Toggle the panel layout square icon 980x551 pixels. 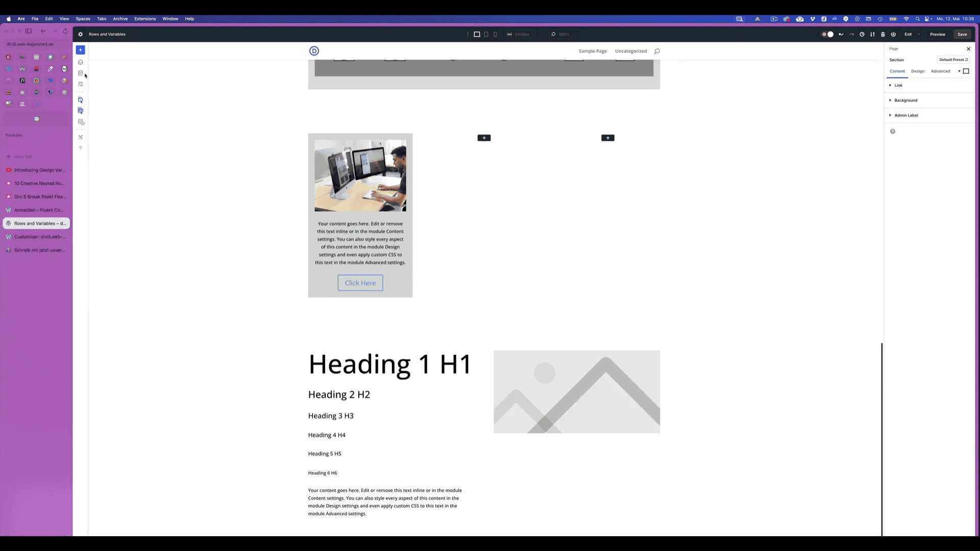[x=966, y=71]
